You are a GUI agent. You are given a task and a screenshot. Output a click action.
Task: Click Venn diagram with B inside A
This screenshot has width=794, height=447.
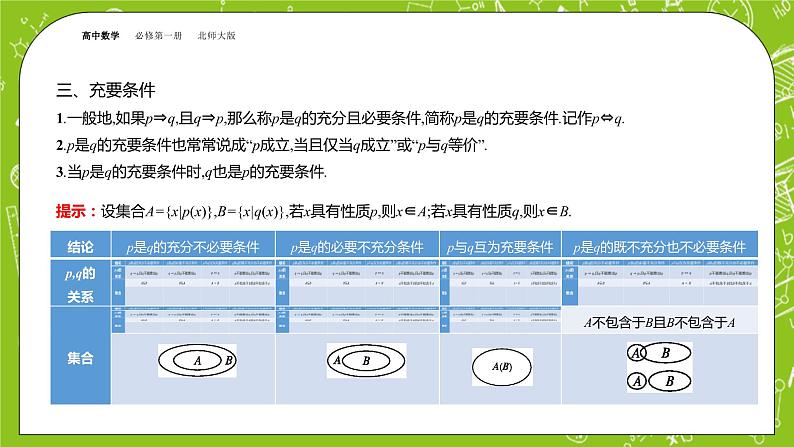(x=366, y=360)
